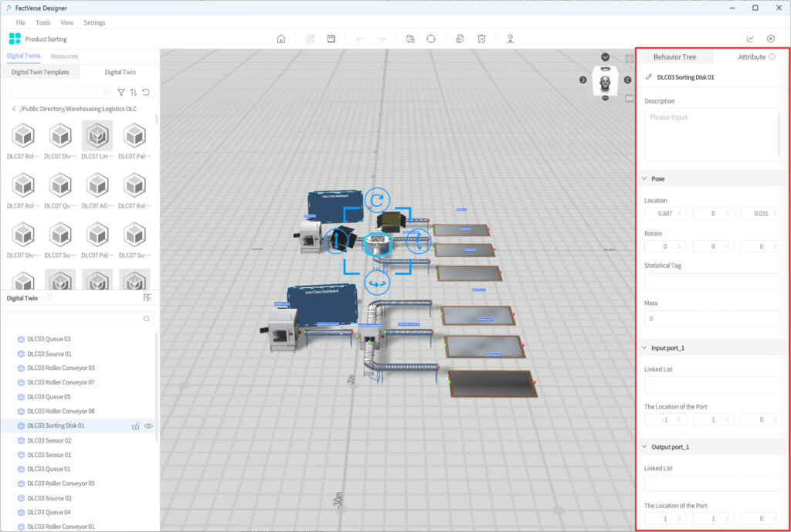The image size is (791, 532).
Task: Click the crosshair focus icon in the toolbar
Action: tap(431, 39)
